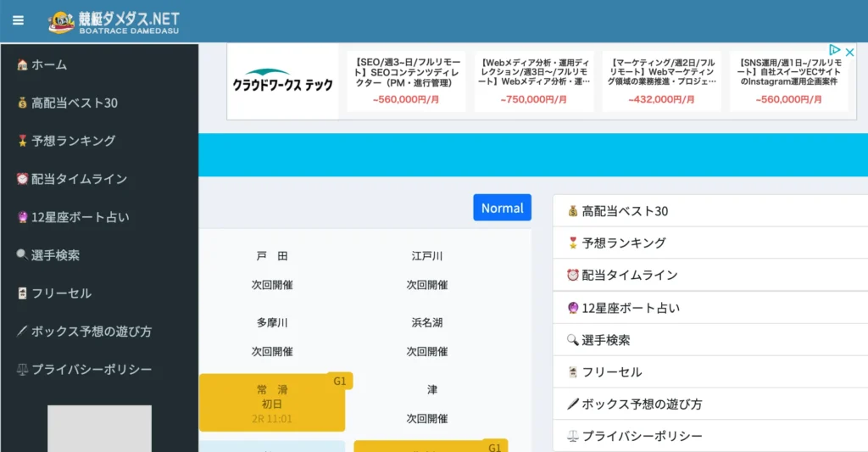Open ホーム in the sidebar menu

pyautogui.click(x=100, y=64)
